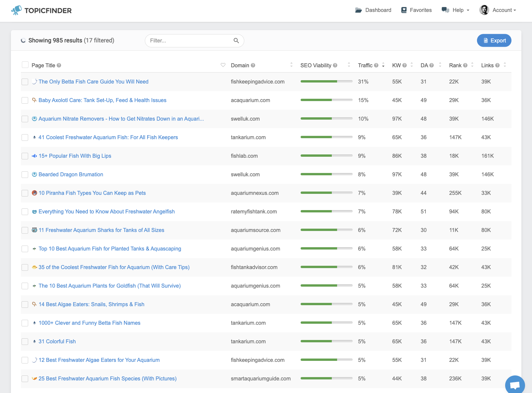This screenshot has height=393, width=532.
Task: Click SEO Viability bar for fishkeepingadvice.com 31% row
Action: pos(326,82)
